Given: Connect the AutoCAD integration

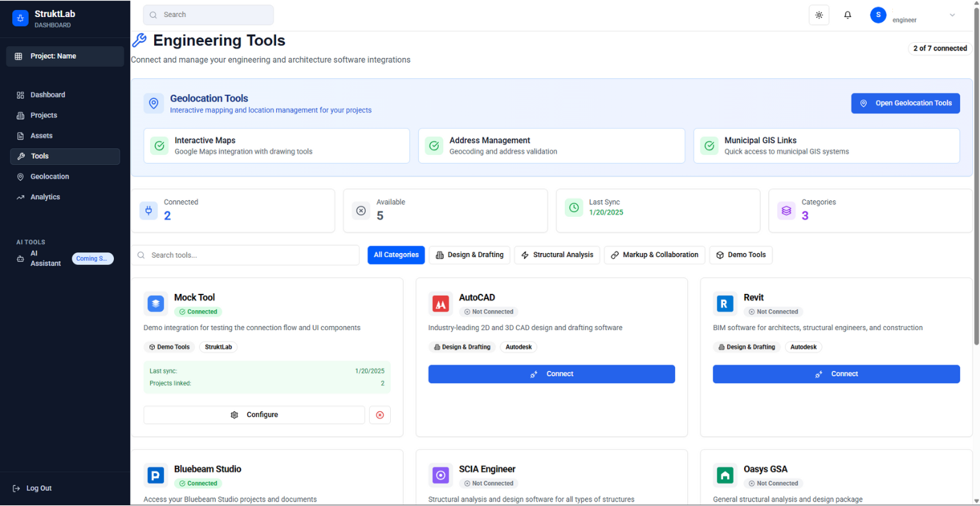Looking at the screenshot, I should 552,374.
